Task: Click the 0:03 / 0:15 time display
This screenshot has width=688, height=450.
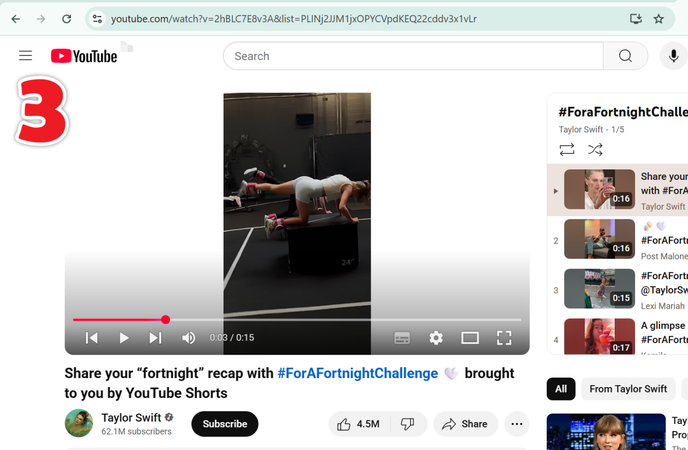Action: pyautogui.click(x=232, y=338)
